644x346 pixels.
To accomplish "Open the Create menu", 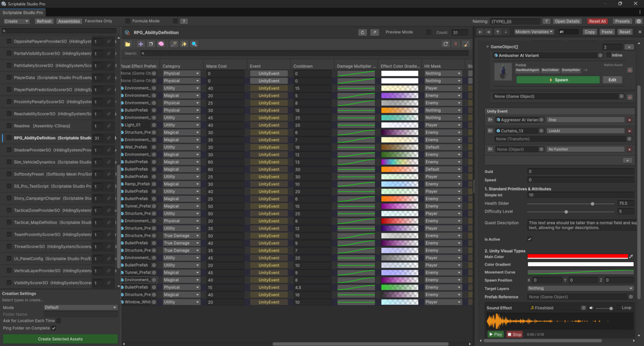I will click(x=16, y=21).
